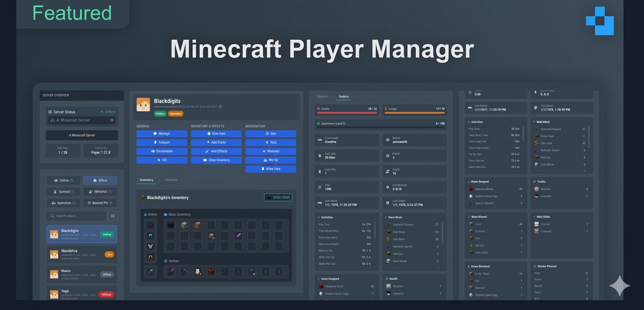Click the heart icon on the Health bar
The image size is (644, 310).
(x=318, y=108)
